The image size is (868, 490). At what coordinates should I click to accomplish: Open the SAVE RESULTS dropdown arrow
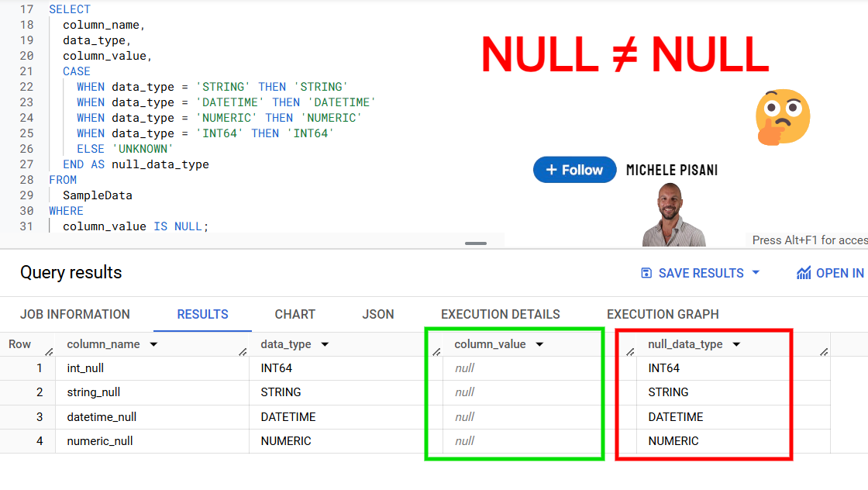pos(755,272)
